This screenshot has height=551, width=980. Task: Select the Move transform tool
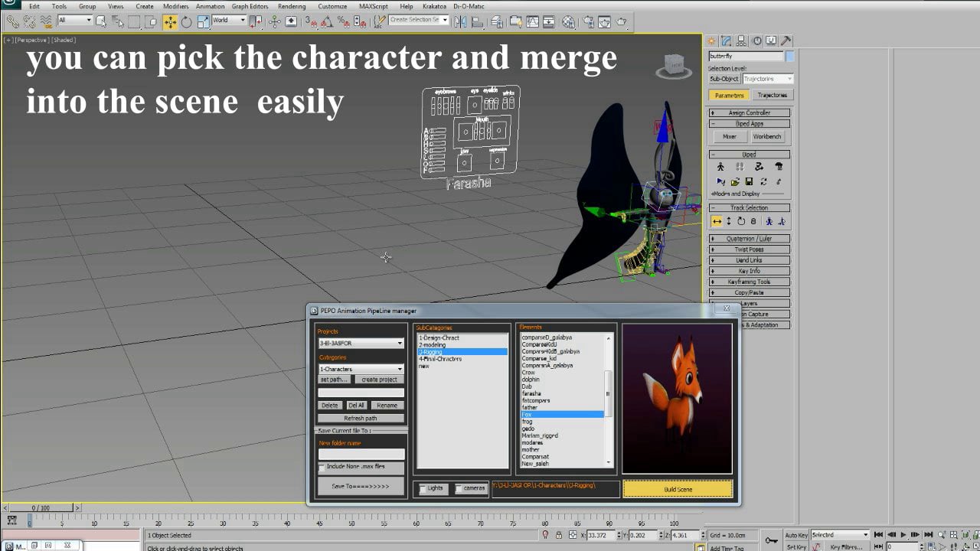[170, 21]
